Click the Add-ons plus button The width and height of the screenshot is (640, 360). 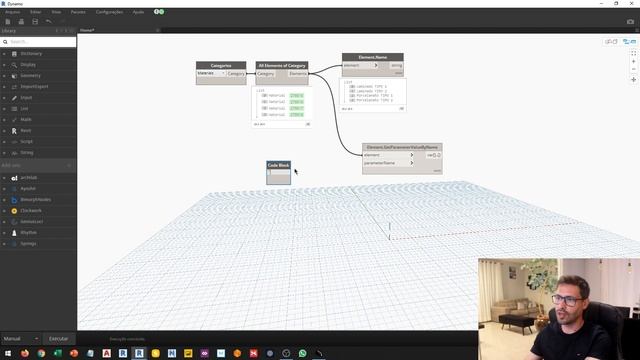click(69, 165)
